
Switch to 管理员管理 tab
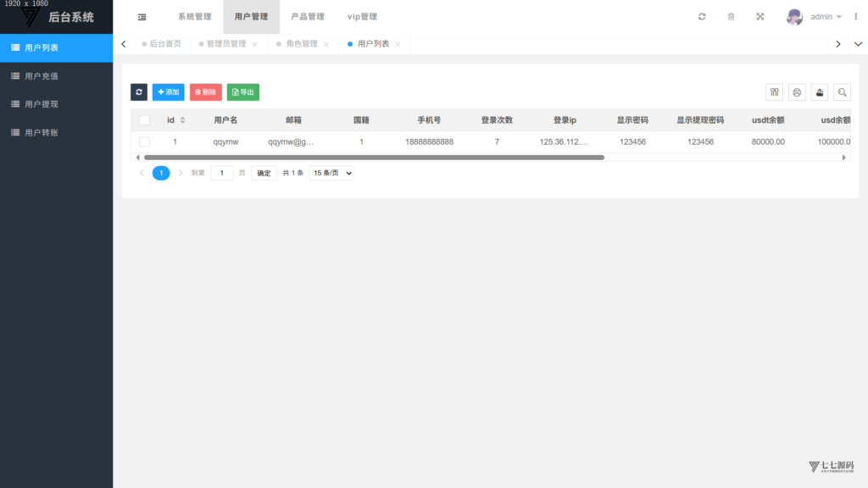point(225,44)
